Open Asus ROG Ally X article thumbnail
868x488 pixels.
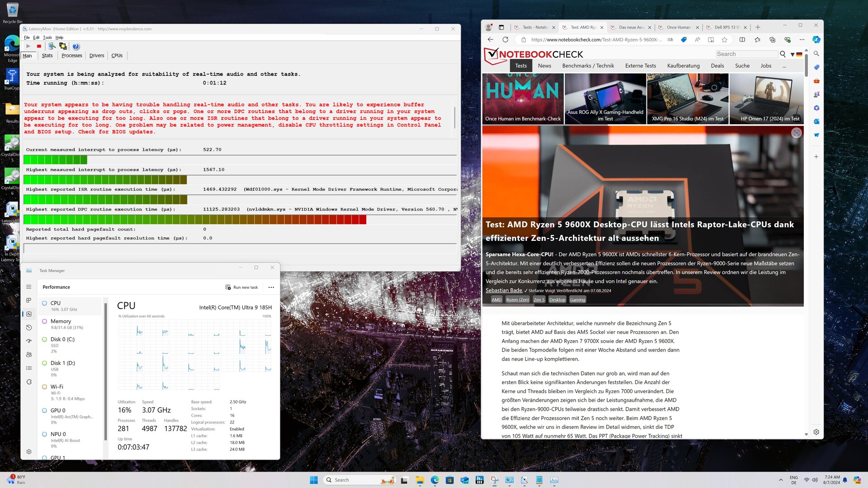(x=605, y=99)
